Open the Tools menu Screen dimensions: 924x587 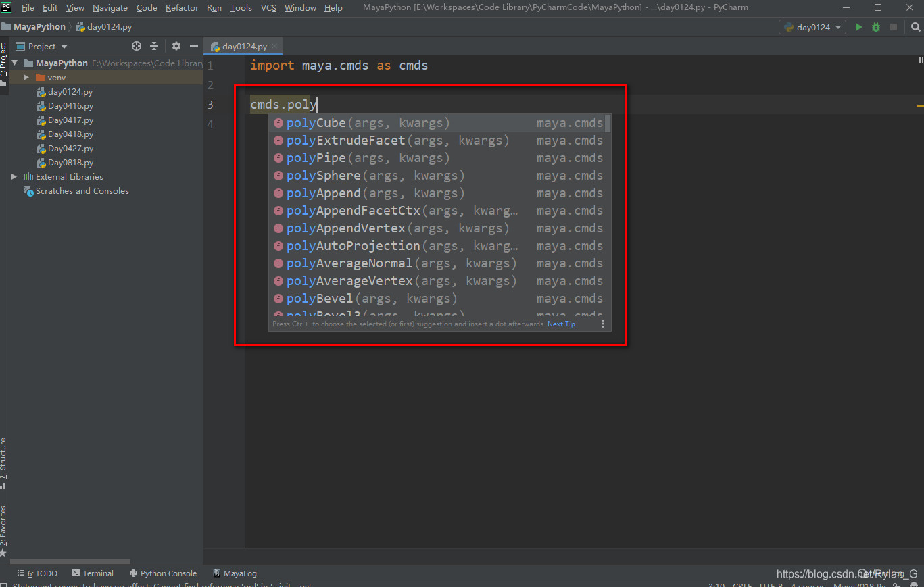tap(241, 8)
